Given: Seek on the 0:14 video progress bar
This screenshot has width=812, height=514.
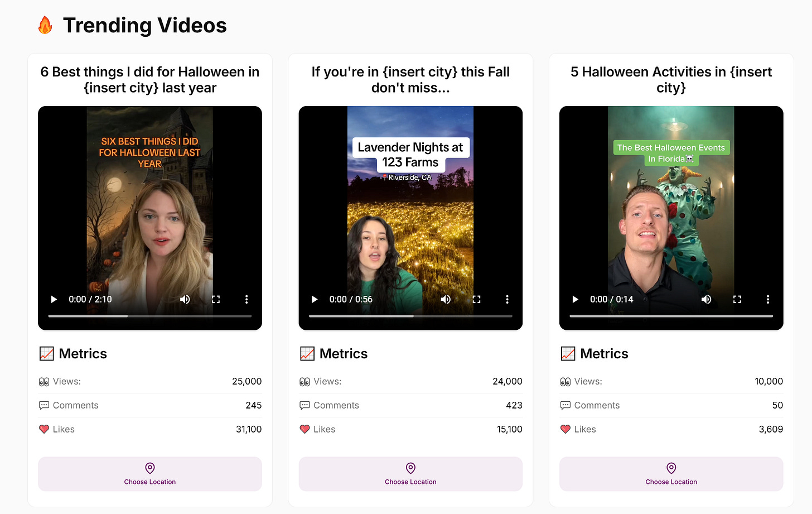Looking at the screenshot, I should pyautogui.click(x=671, y=316).
